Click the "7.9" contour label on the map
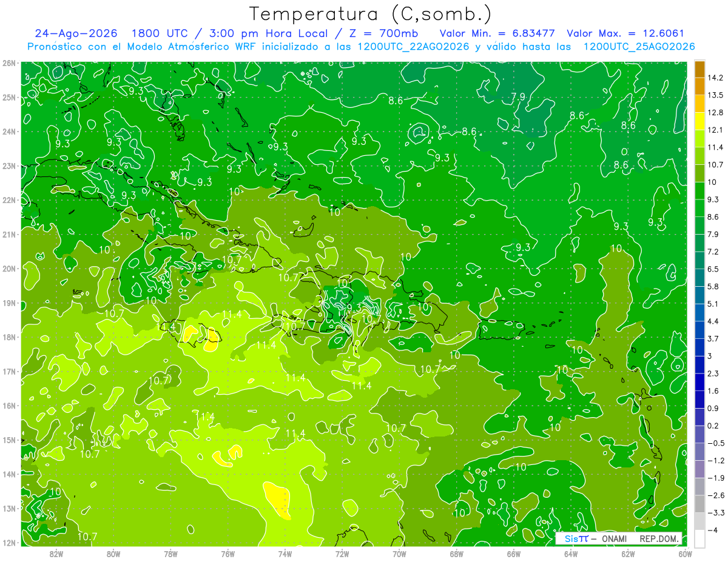Viewport: 728px width, 562px height. coord(518,96)
